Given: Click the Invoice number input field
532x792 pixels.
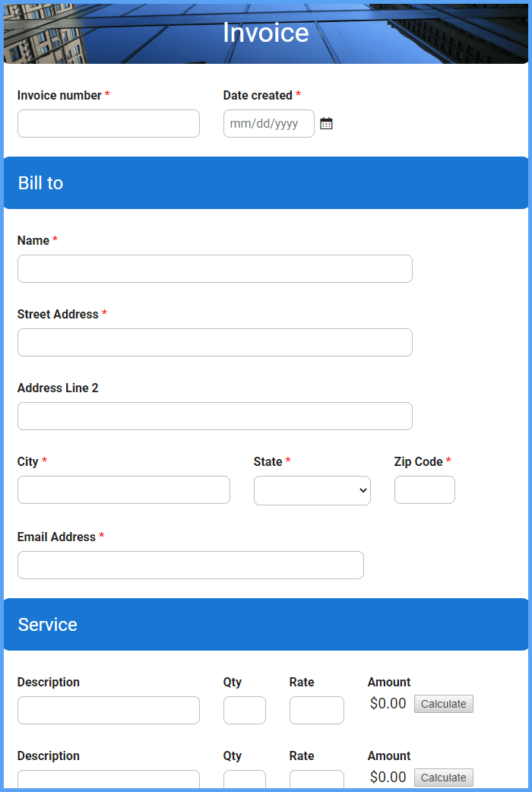Looking at the screenshot, I should coord(109,124).
